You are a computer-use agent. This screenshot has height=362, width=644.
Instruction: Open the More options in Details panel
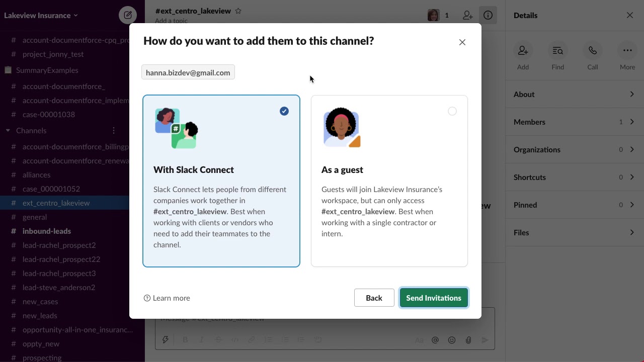click(627, 51)
